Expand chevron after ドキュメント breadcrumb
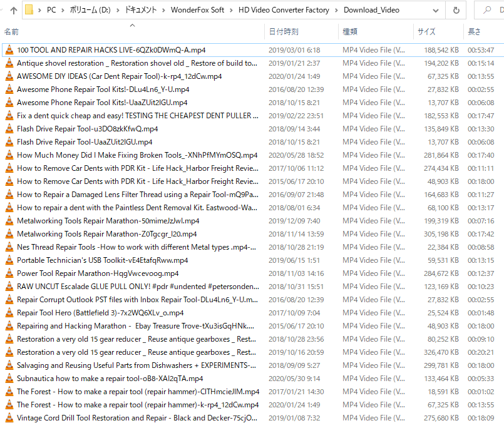The height and width of the screenshot is (428, 504). (x=163, y=10)
